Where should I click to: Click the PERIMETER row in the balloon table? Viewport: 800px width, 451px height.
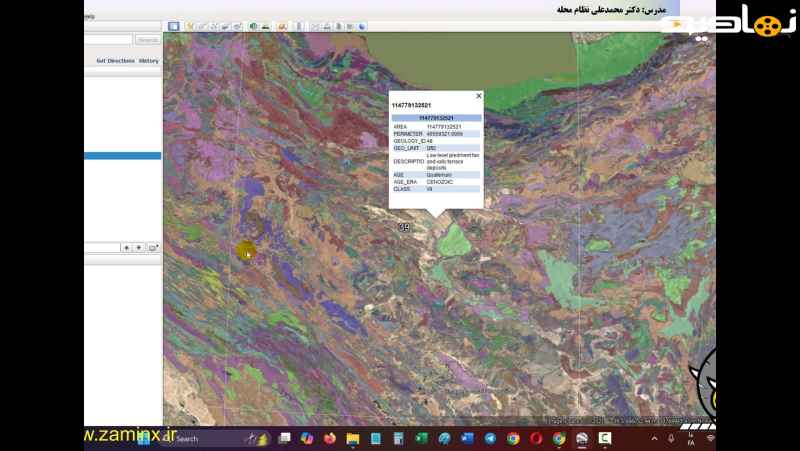436,134
